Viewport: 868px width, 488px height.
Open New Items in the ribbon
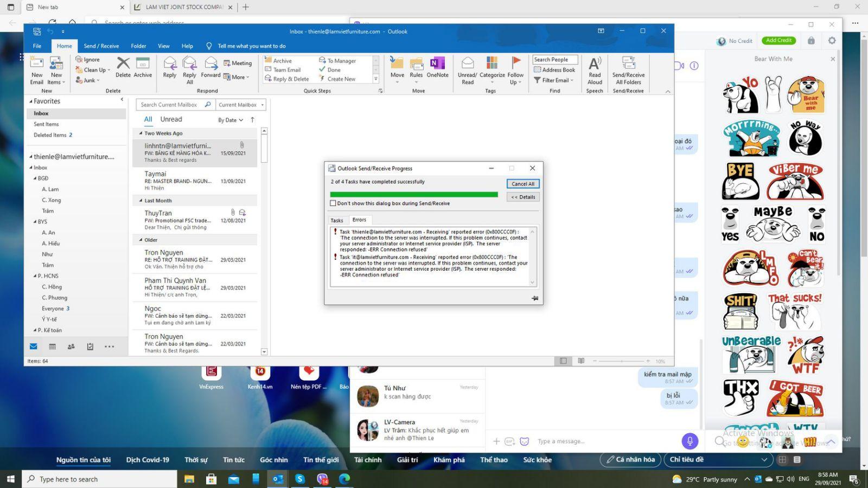click(56, 71)
